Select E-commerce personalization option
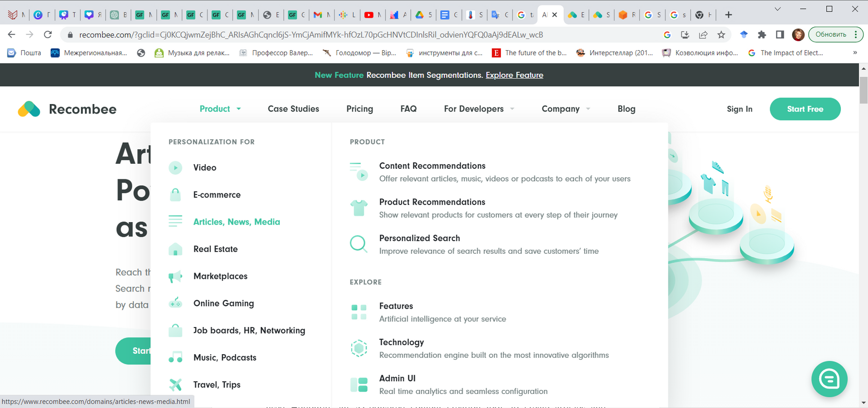 pos(217,194)
